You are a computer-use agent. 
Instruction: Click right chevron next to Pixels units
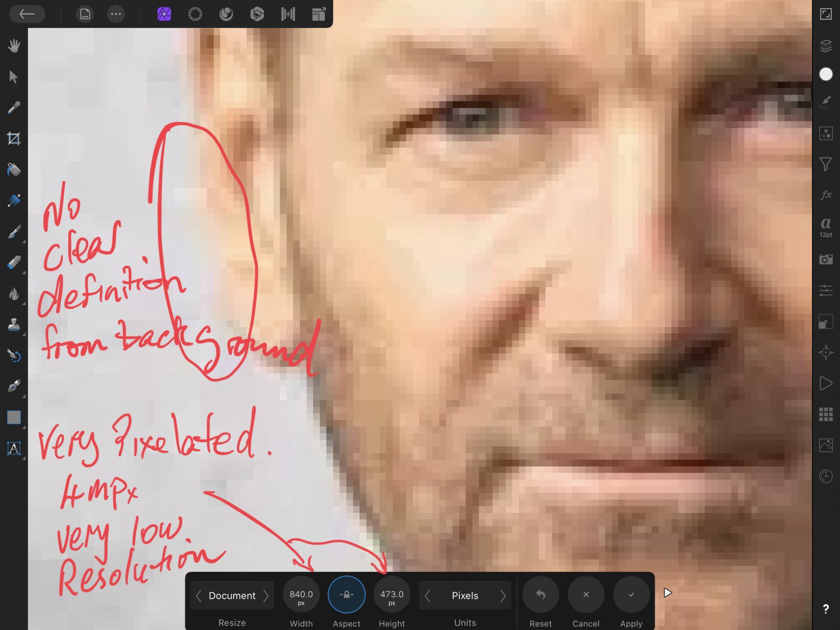pos(502,596)
